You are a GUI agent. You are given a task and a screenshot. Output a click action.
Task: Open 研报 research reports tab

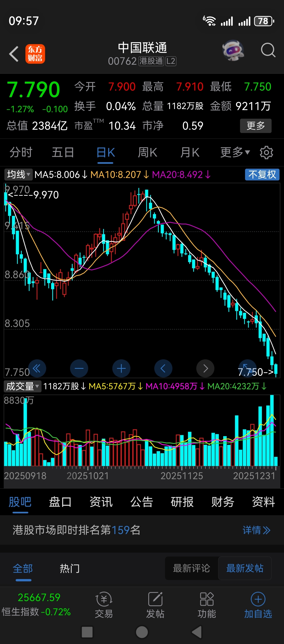pos(182,502)
